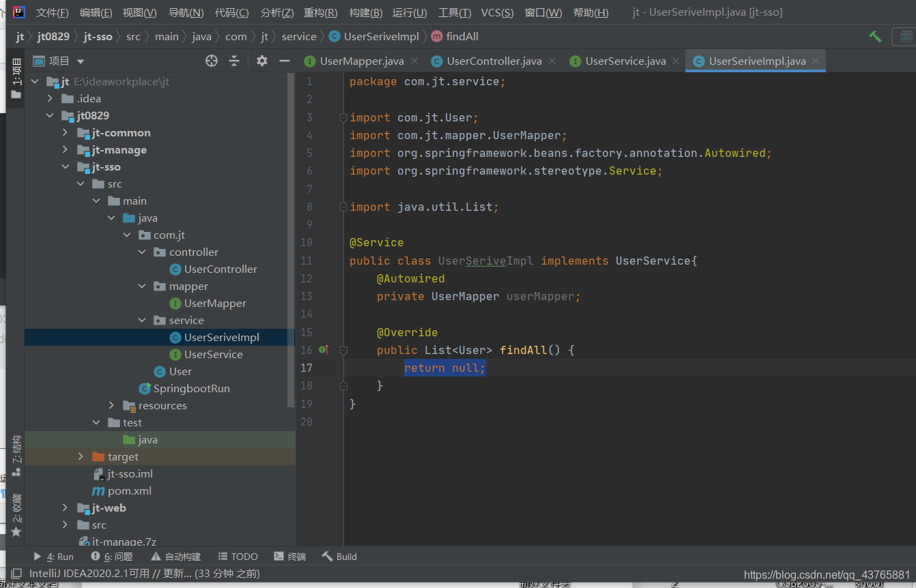Screen dimensions: 916x588
Task: Collapse the jt0829 folder
Action: click(50, 116)
